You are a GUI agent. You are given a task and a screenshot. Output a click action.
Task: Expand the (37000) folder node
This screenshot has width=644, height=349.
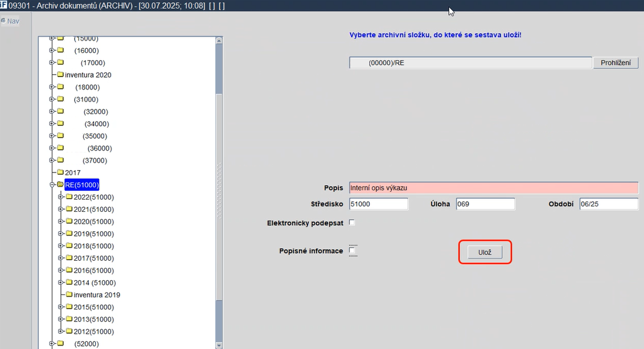tap(52, 160)
